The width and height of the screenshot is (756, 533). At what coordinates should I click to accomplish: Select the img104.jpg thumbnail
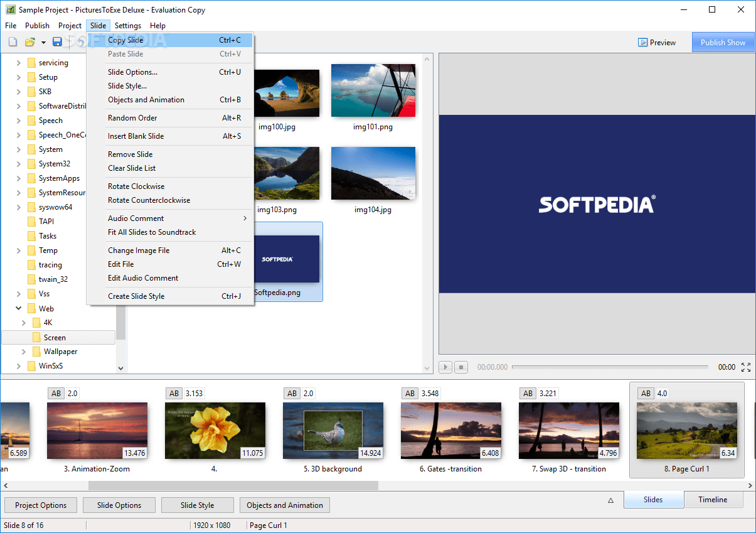[373, 174]
